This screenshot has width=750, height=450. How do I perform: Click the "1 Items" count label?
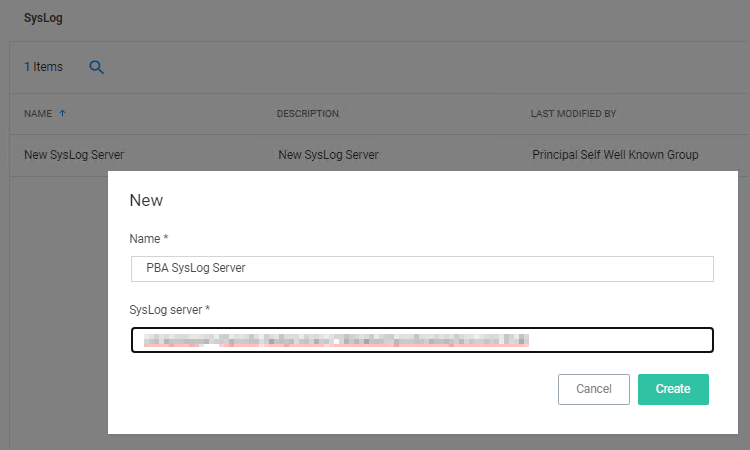point(43,67)
